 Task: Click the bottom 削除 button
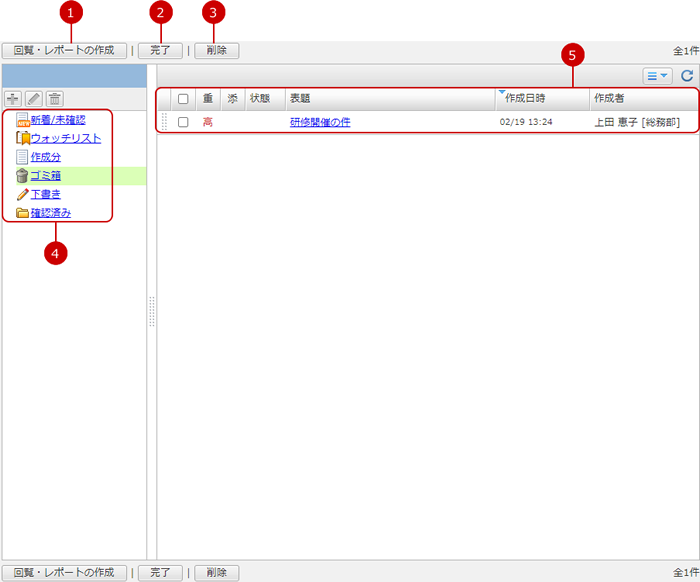point(217,573)
